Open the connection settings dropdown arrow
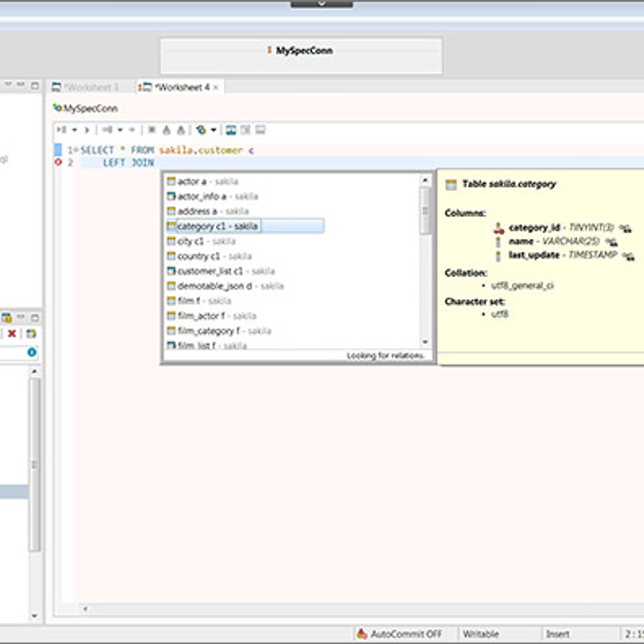The image size is (644, 644). coord(214,130)
